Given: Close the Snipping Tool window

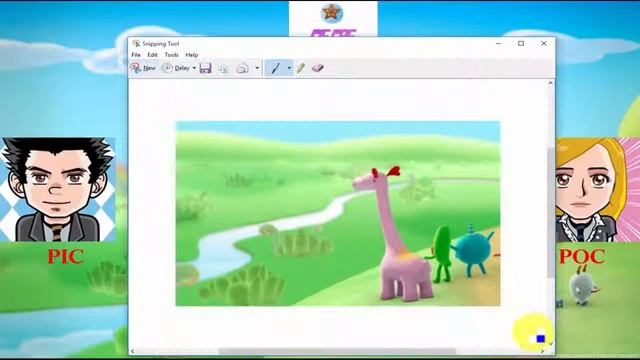Looking at the screenshot, I should [544, 43].
